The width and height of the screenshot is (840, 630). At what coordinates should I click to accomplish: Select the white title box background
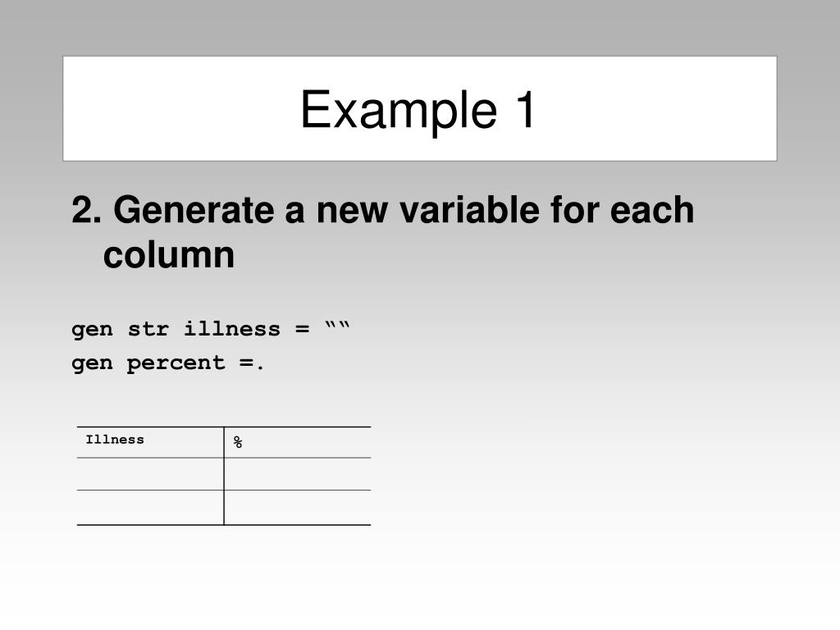419,109
